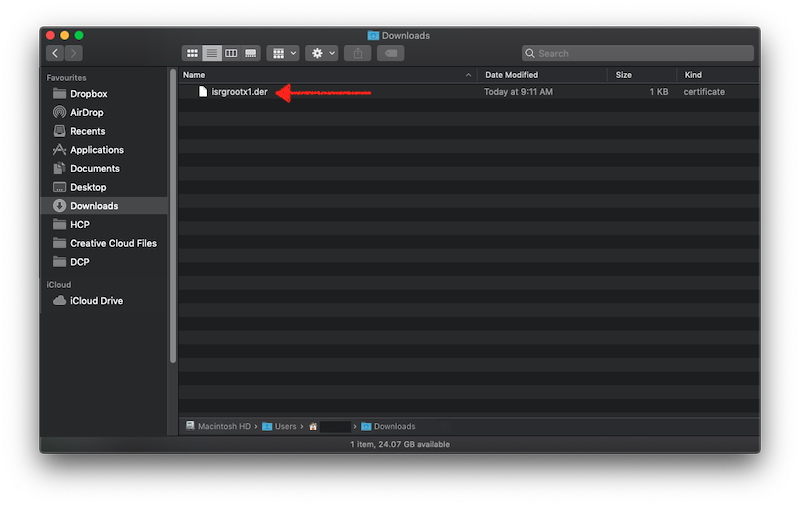Switch to icon view in toolbar
The height and width of the screenshot is (506, 800).
pyautogui.click(x=193, y=53)
